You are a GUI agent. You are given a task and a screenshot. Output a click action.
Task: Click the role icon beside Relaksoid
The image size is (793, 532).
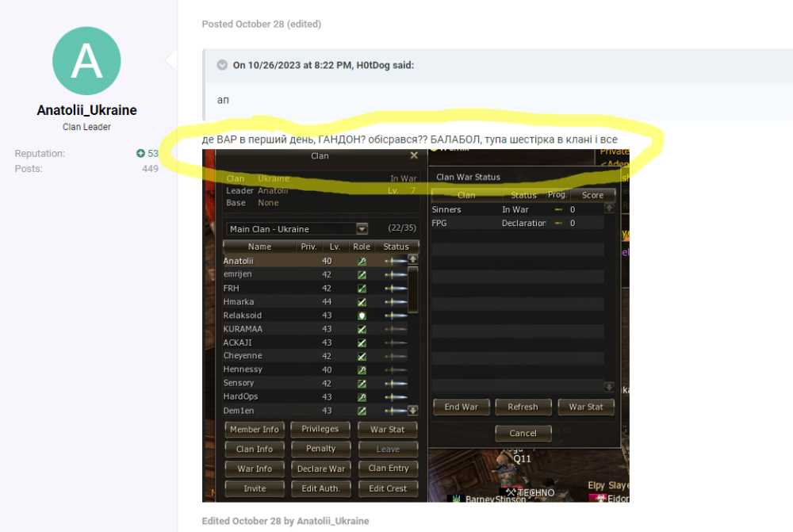pyautogui.click(x=362, y=316)
